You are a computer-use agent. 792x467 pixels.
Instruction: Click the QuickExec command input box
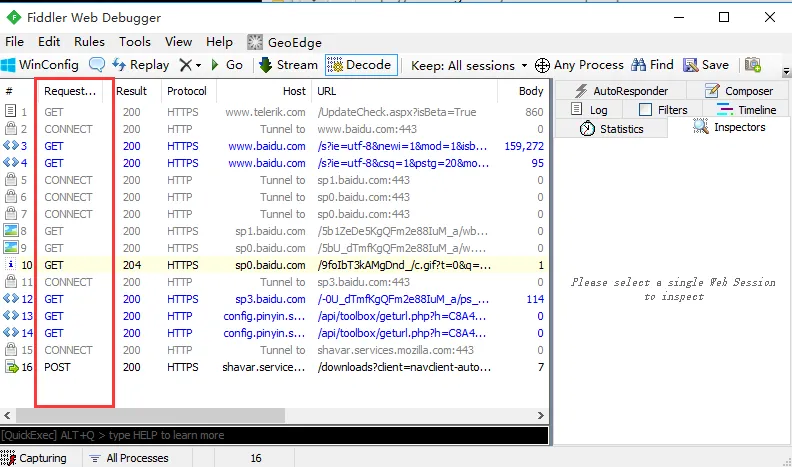point(274,435)
